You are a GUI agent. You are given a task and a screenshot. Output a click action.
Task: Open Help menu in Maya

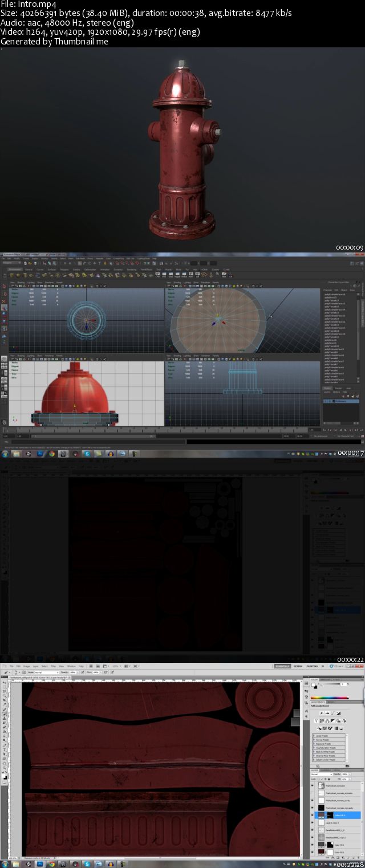(155, 258)
